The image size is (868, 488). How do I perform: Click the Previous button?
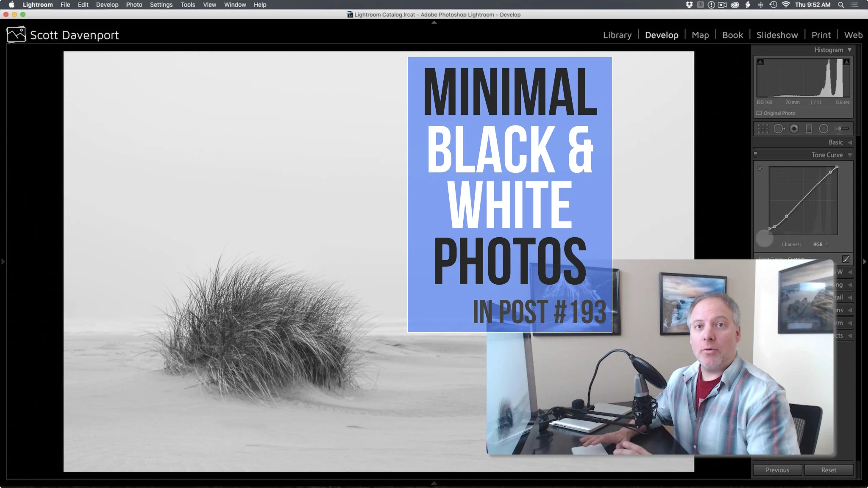point(777,470)
